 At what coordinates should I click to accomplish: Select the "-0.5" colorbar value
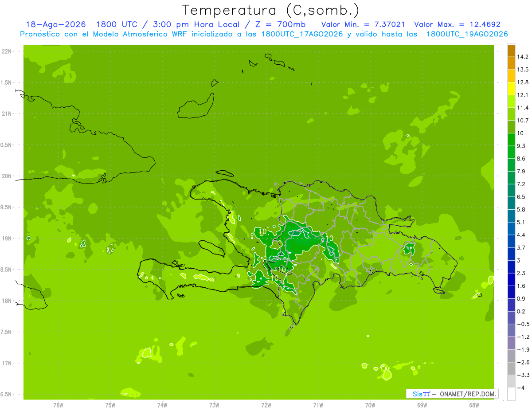coord(523,324)
